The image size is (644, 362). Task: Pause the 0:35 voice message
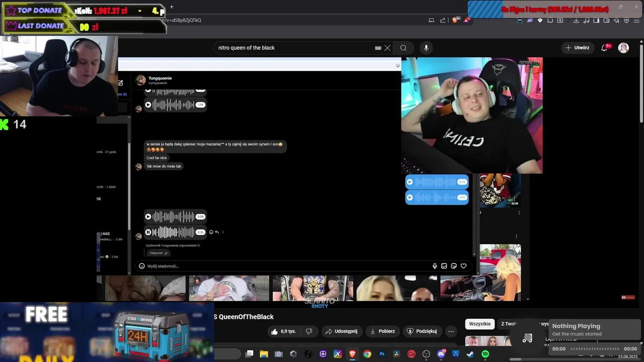click(148, 232)
